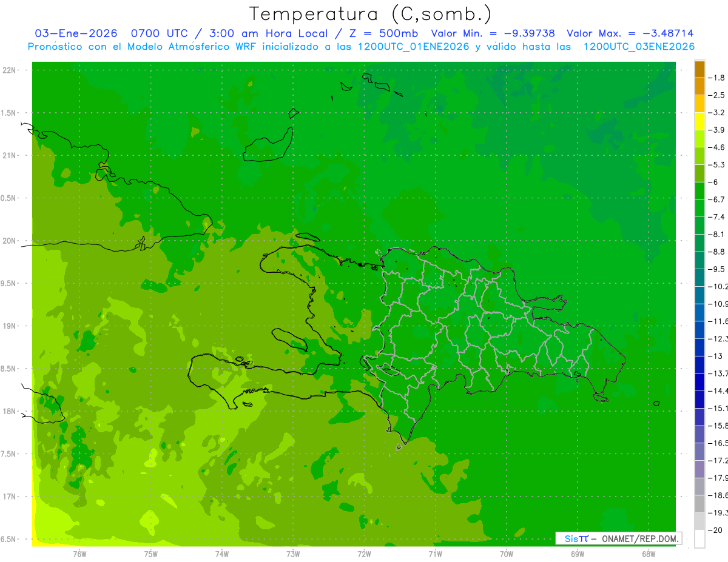This screenshot has height=562, width=728.
Task: Click the "18N" latitude label
Action: [8, 412]
